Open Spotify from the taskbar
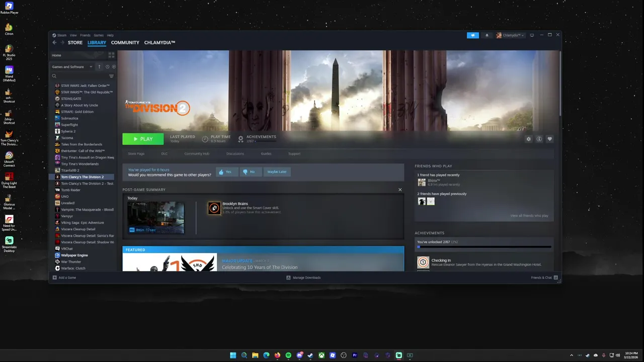This screenshot has width=644, height=362. (288, 355)
